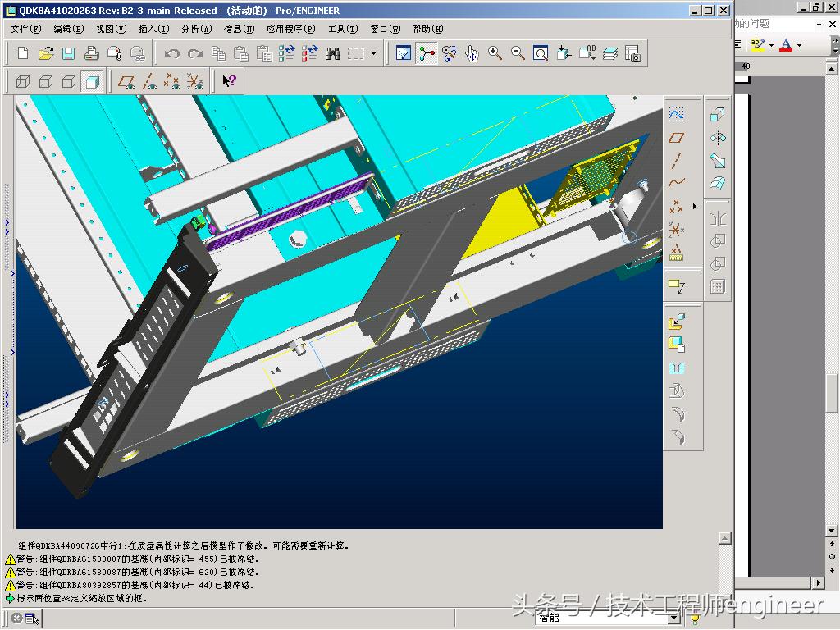Click the Refit zoom icon
This screenshot has width=840, height=630.
click(x=541, y=53)
